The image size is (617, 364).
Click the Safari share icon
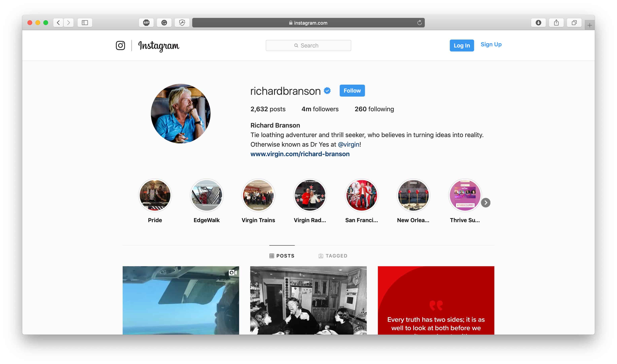coord(556,23)
